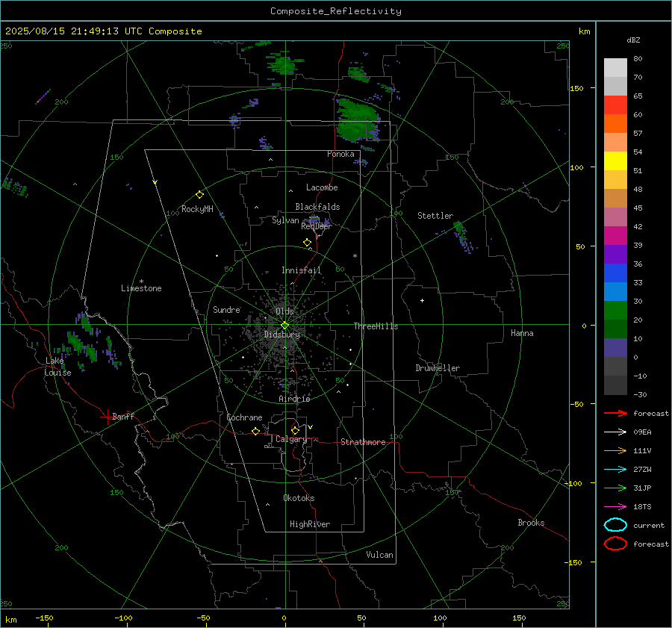Click the Composite_Reflectivity title
This screenshot has width=672, height=628.
pos(336,11)
